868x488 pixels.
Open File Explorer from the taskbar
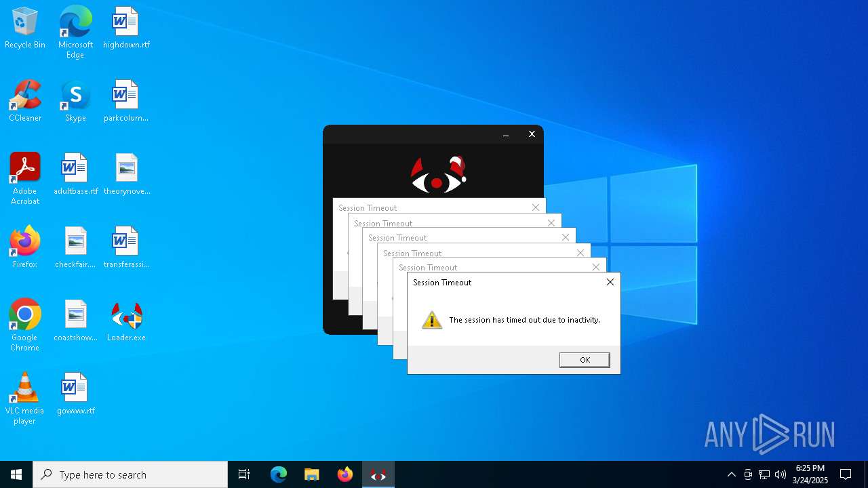pyautogui.click(x=312, y=474)
